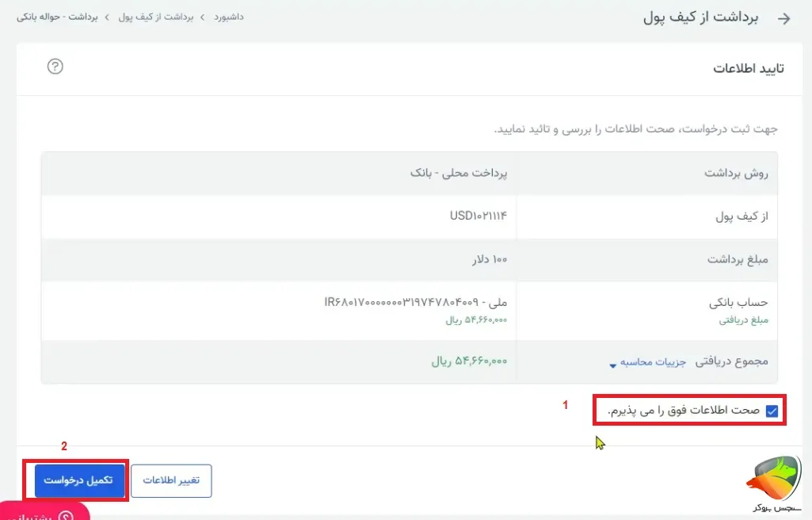Select برداشت - حواله بانکی breadcrumb item
The image size is (812, 520).
(57, 17)
